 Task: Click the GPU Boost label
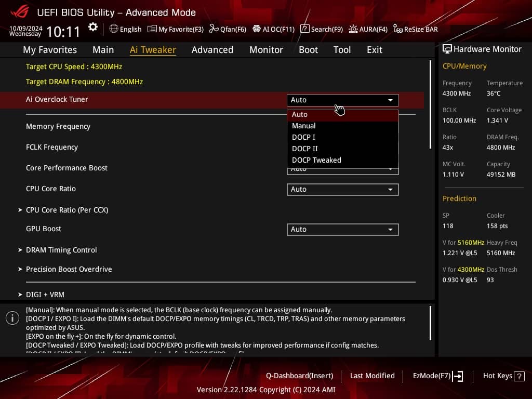click(44, 229)
